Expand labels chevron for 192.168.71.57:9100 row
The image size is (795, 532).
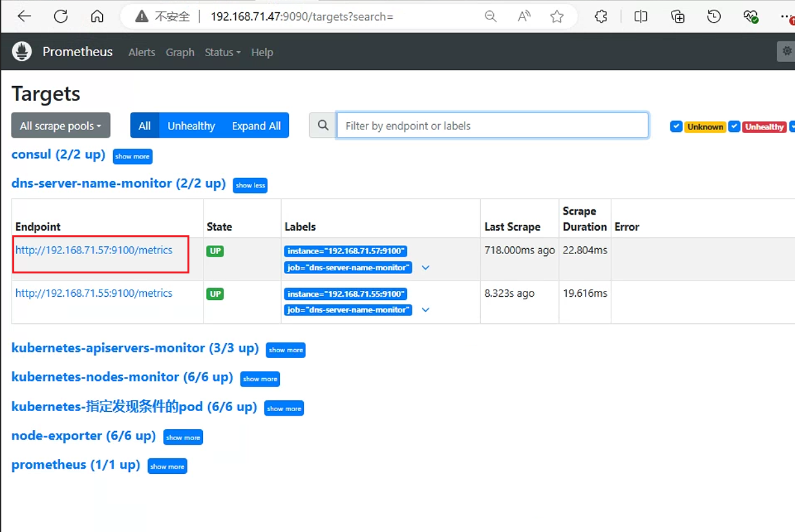(425, 268)
